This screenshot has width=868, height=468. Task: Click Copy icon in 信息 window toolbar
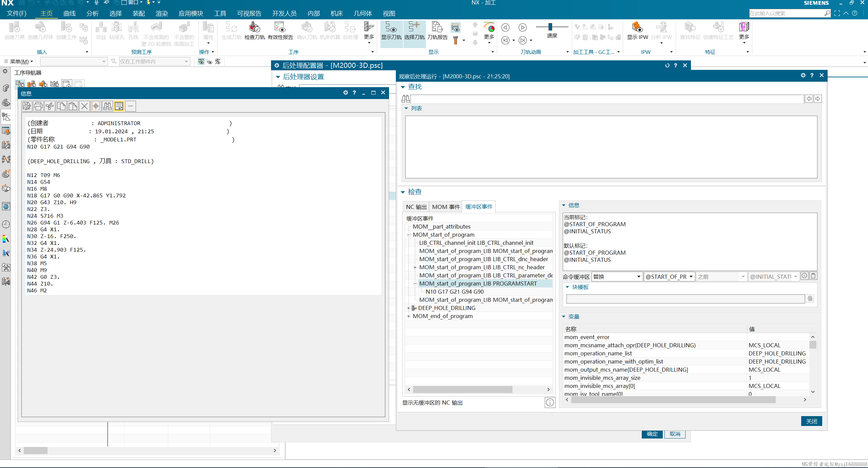pyautogui.click(x=61, y=106)
